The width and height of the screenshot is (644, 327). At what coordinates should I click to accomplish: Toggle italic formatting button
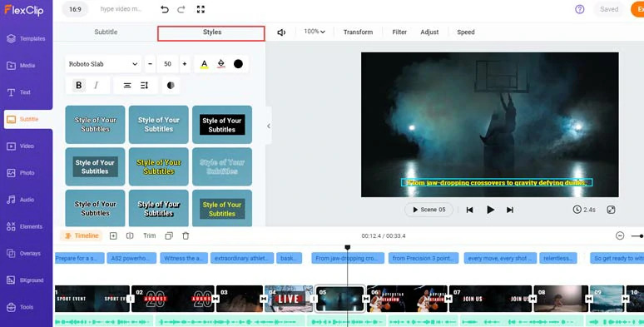97,86
